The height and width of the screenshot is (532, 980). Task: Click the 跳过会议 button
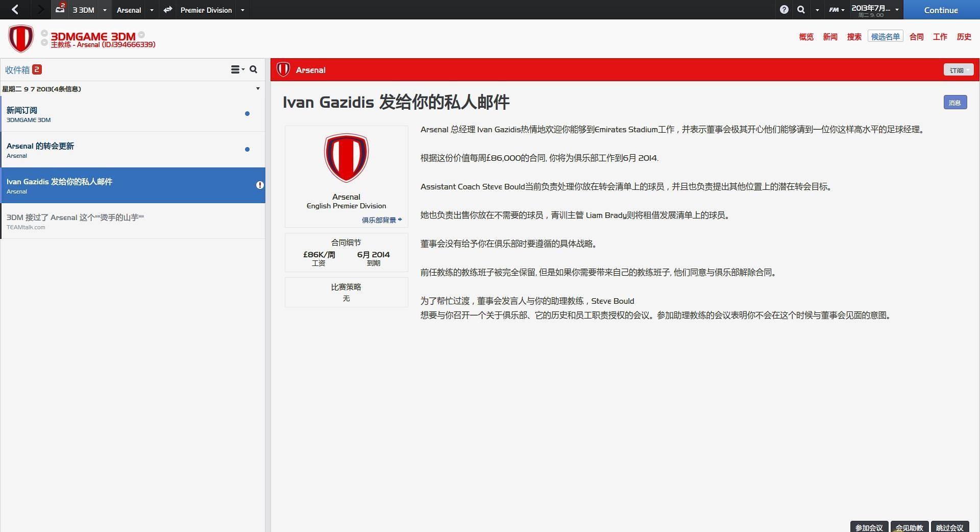coord(950,527)
